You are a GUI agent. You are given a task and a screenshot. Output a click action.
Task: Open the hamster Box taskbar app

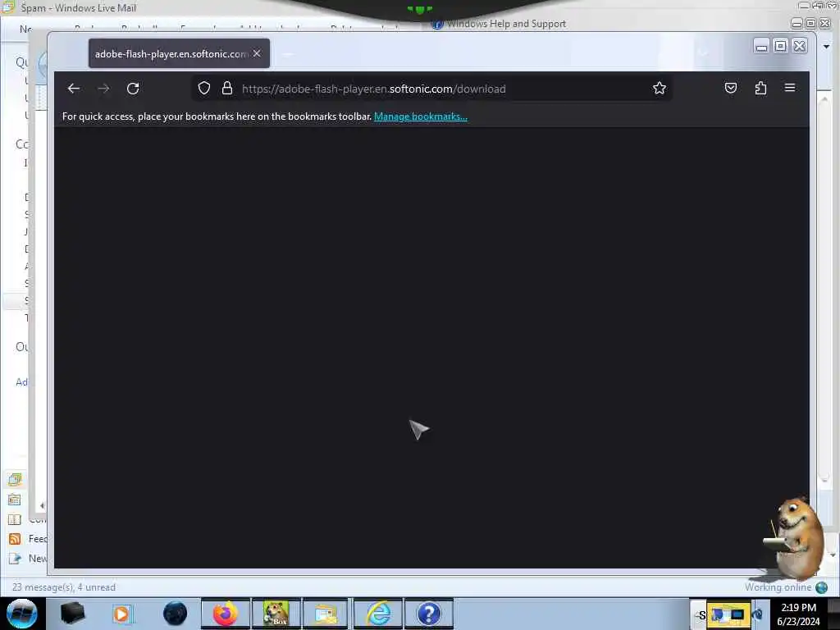(x=276, y=614)
